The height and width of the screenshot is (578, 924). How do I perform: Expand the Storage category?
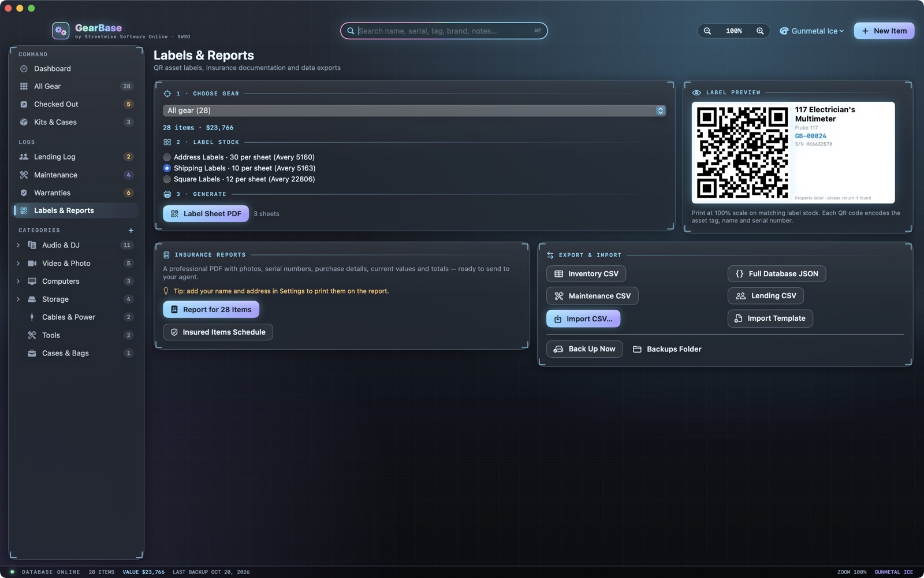(x=18, y=299)
